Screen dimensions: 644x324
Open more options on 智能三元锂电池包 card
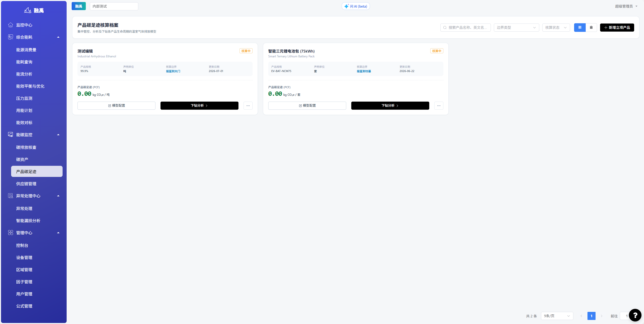(439, 106)
